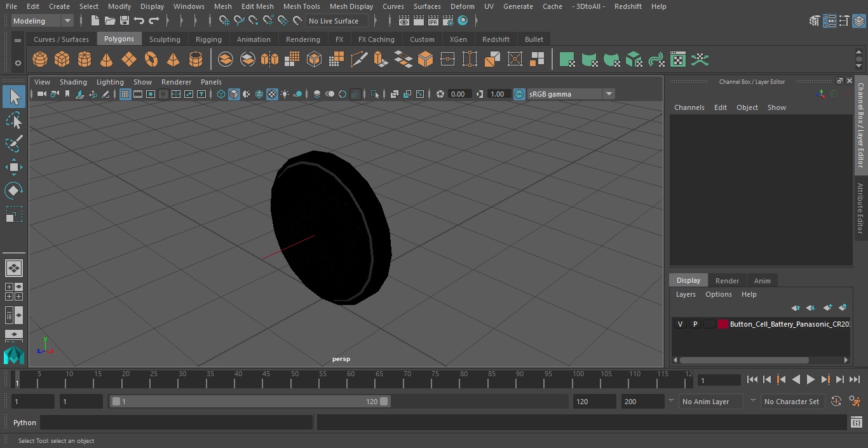Open the layer editor Options menu

pyautogui.click(x=719, y=294)
